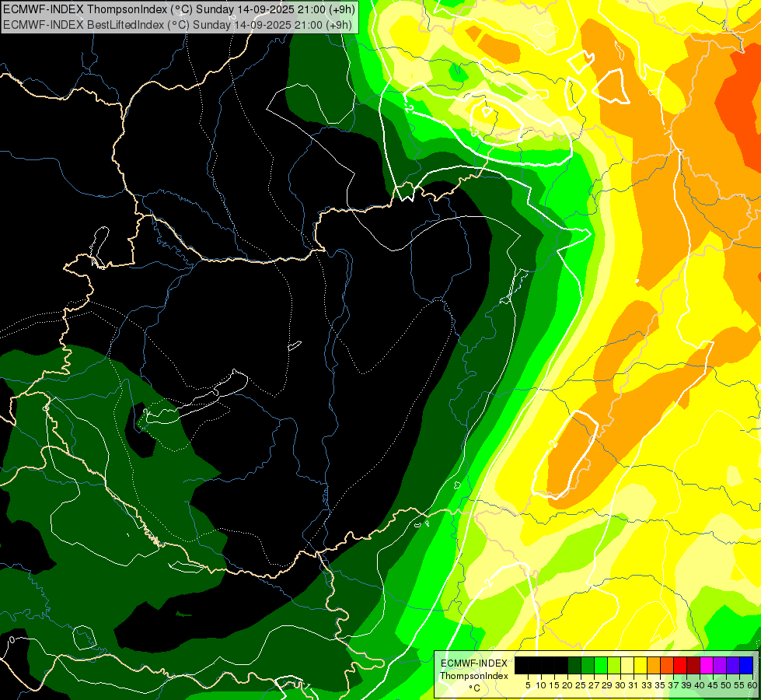The width and height of the screenshot is (761, 700).
Task: Select the medium green legend swatch (25-27)
Action: (x=588, y=665)
